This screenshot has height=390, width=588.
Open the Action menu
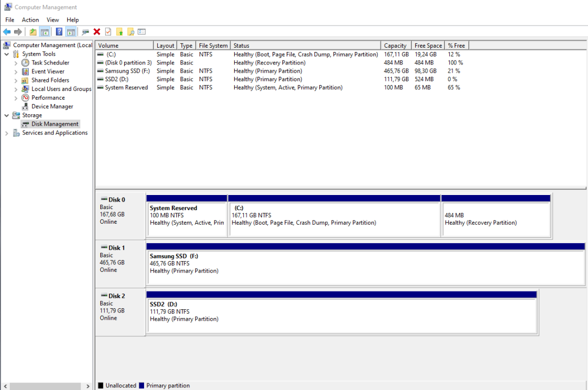coord(30,20)
